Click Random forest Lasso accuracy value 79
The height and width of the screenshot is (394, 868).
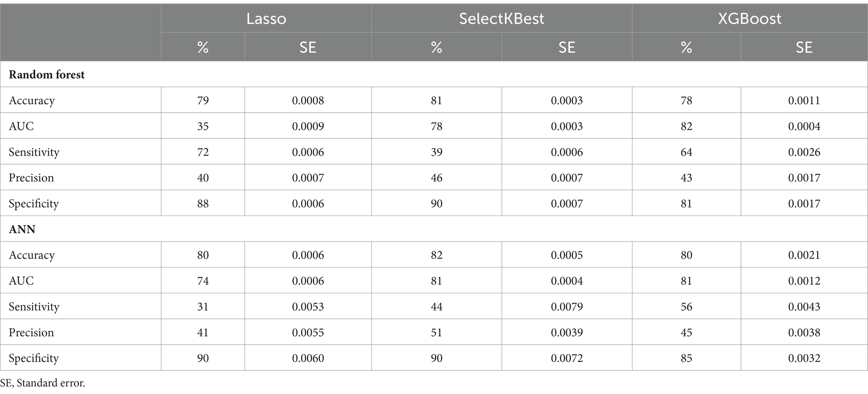(x=203, y=100)
